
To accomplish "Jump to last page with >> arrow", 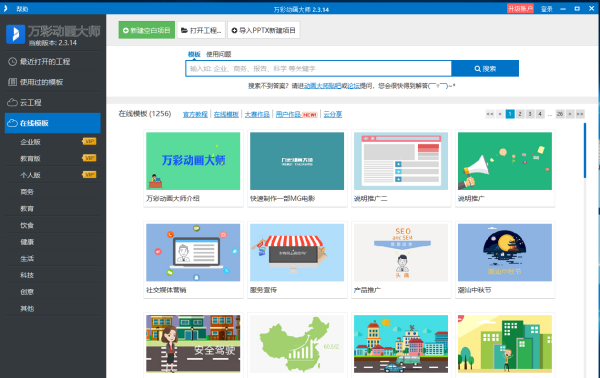I will (x=580, y=114).
